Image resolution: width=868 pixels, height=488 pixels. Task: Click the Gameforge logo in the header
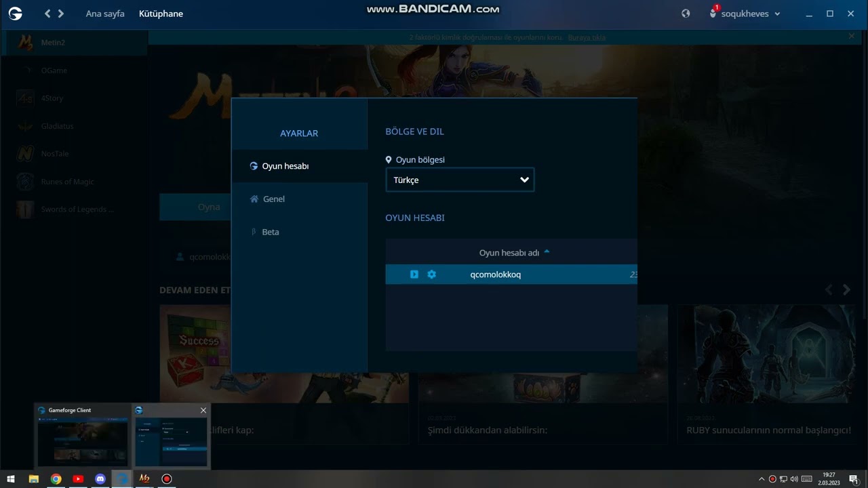(15, 14)
